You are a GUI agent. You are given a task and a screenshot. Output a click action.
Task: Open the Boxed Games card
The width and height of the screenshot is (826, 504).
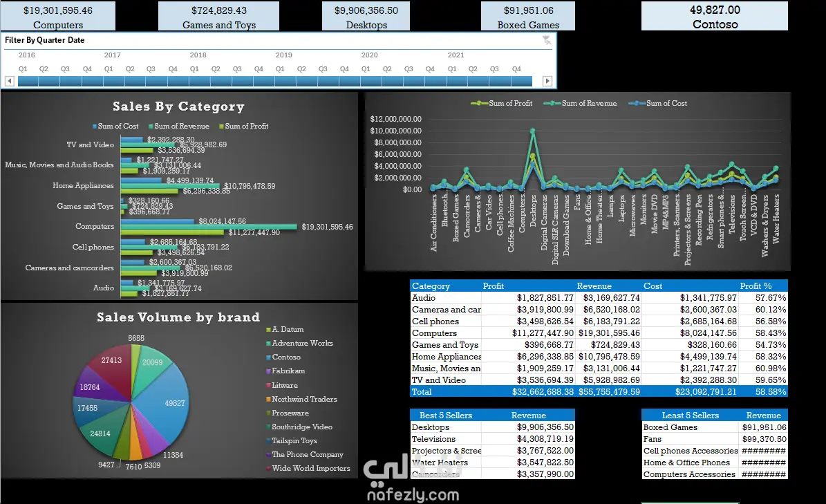(x=528, y=16)
